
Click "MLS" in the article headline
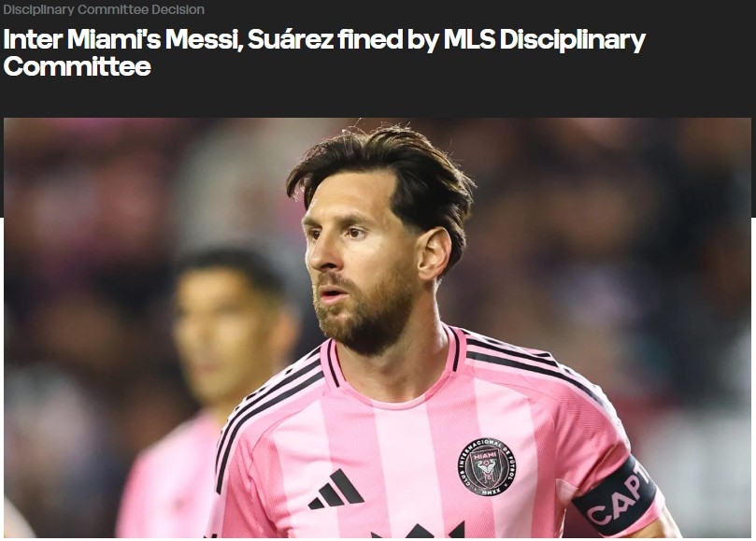(x=469, y=39)
